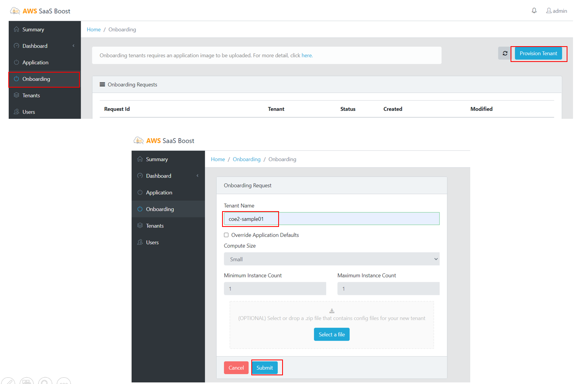Expand Dashboard chevron in lower sidebar
Image resolution: width=588 pixels, height=384 pixels.
tap(198, 176)
